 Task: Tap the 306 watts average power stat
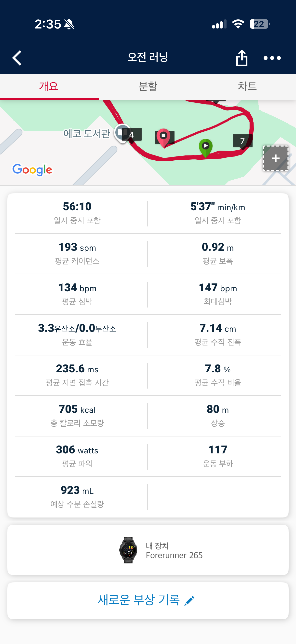[77, 456]
